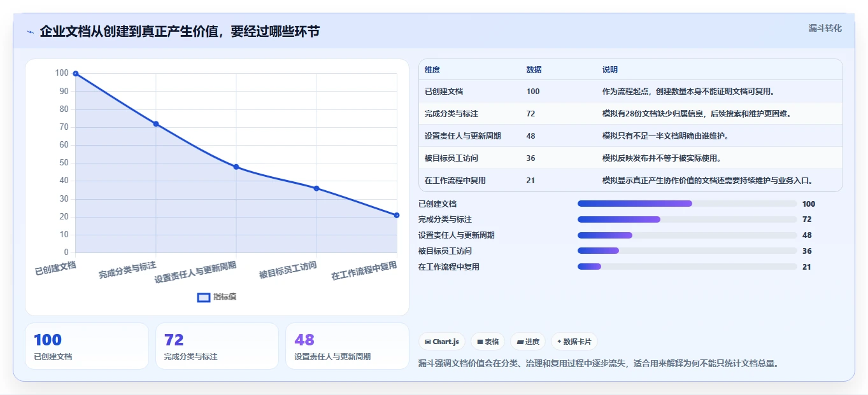Click the chart data point at value 72
Screen dimensions: 868x395
pos(156,124)
